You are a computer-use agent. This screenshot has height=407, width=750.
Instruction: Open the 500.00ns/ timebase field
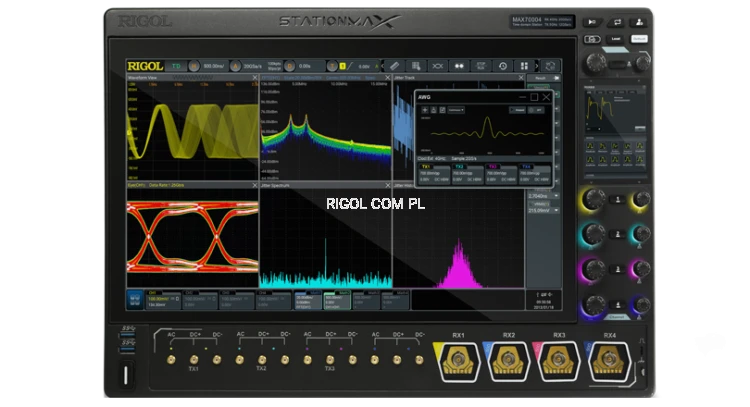coord(213,66)
